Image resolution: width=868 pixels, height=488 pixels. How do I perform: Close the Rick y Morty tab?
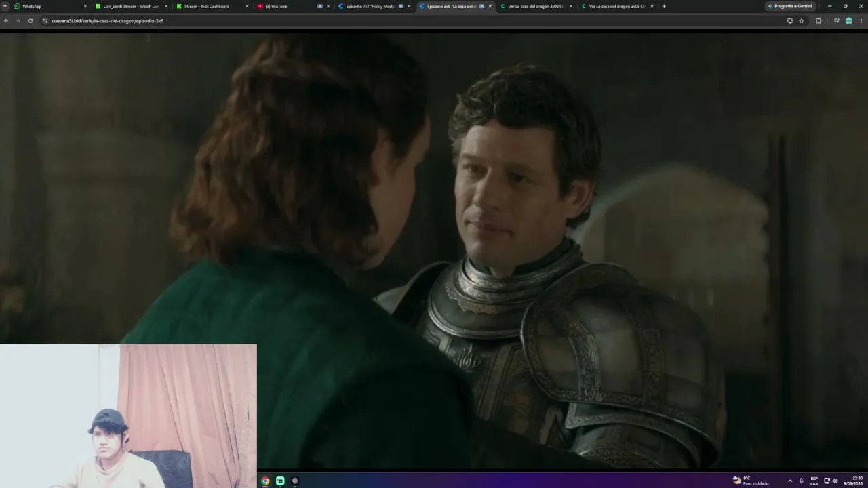(409, 6)
